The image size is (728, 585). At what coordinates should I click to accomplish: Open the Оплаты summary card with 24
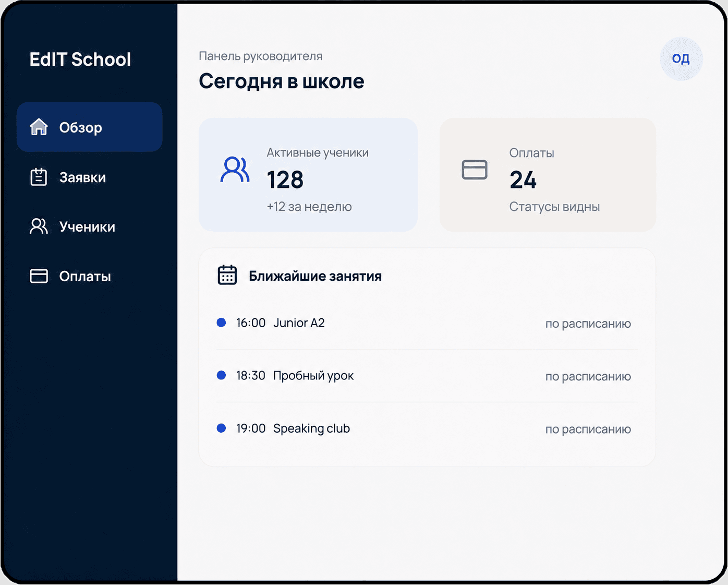[548, 174]
